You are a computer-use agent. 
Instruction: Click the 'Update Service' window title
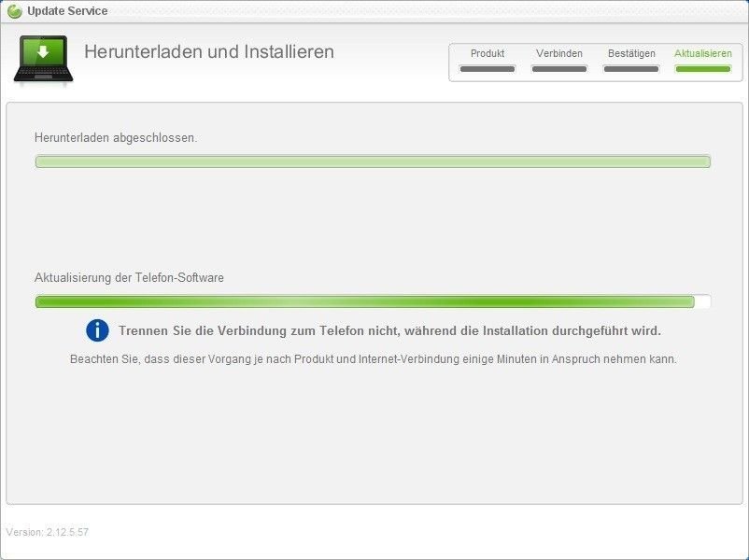pos(67,11)
